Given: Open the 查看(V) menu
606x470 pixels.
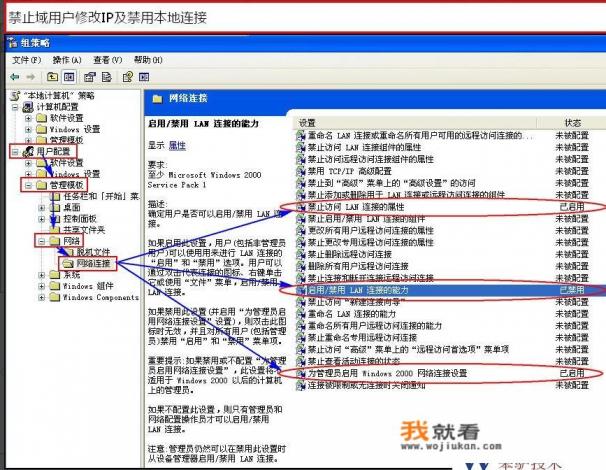Looking at the screenshot, I should [107, 60].
